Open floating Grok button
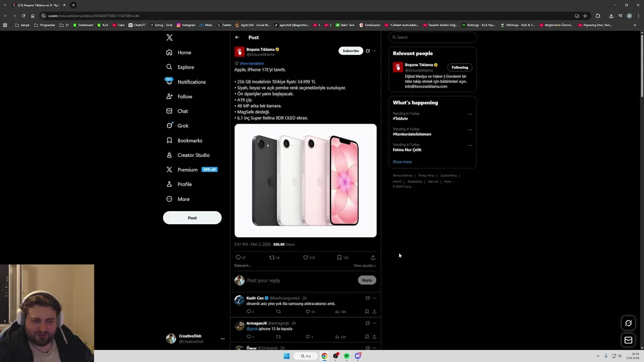 628,323
